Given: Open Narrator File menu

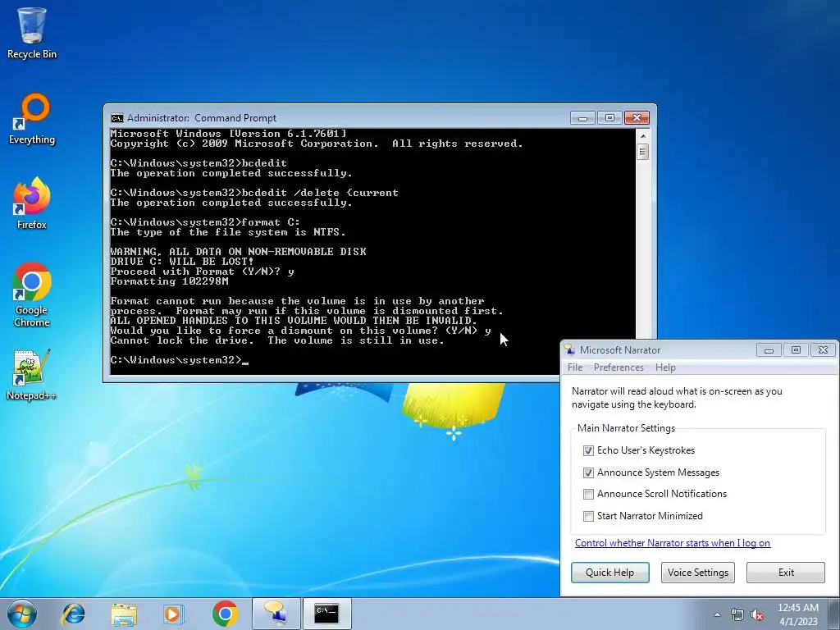Looking at the screenshot, I should (575, 367).
